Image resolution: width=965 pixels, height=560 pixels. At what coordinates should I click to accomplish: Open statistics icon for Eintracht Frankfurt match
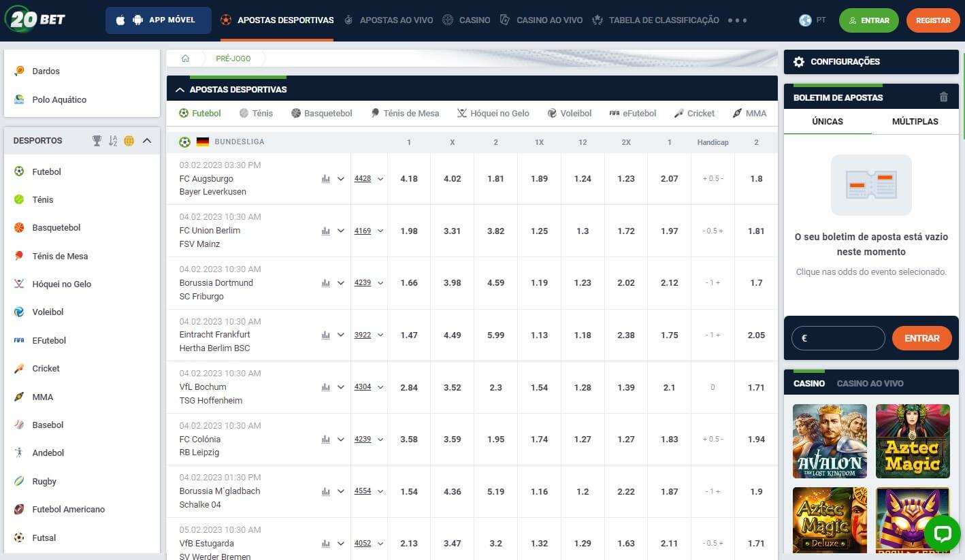coord(325,335)
